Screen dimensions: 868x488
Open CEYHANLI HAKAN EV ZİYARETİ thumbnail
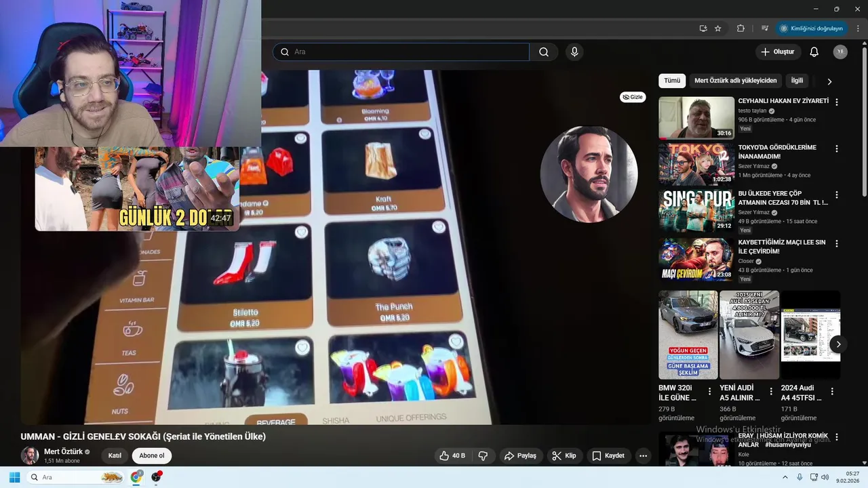696,118
